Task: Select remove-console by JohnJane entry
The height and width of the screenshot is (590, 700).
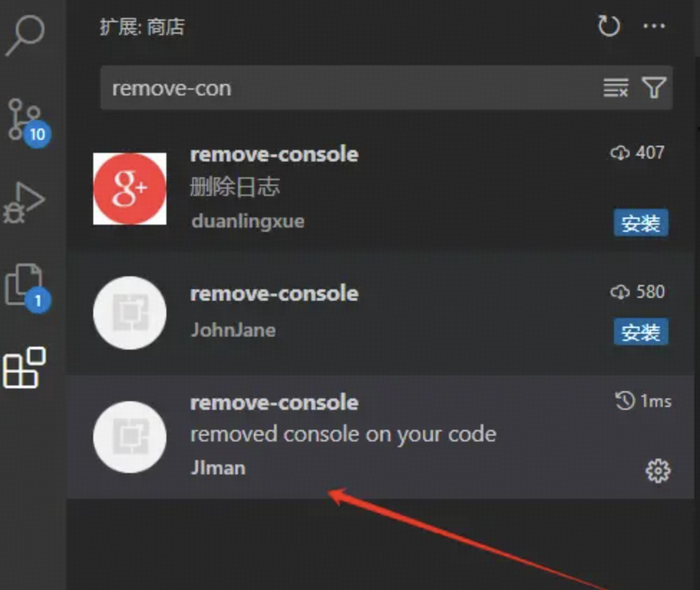Action: [380, 313]
